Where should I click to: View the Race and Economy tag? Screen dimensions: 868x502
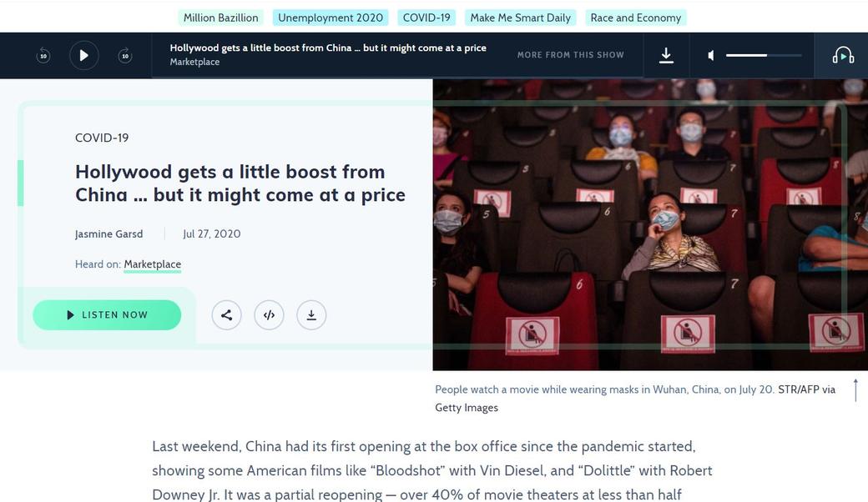pos(635,18)
